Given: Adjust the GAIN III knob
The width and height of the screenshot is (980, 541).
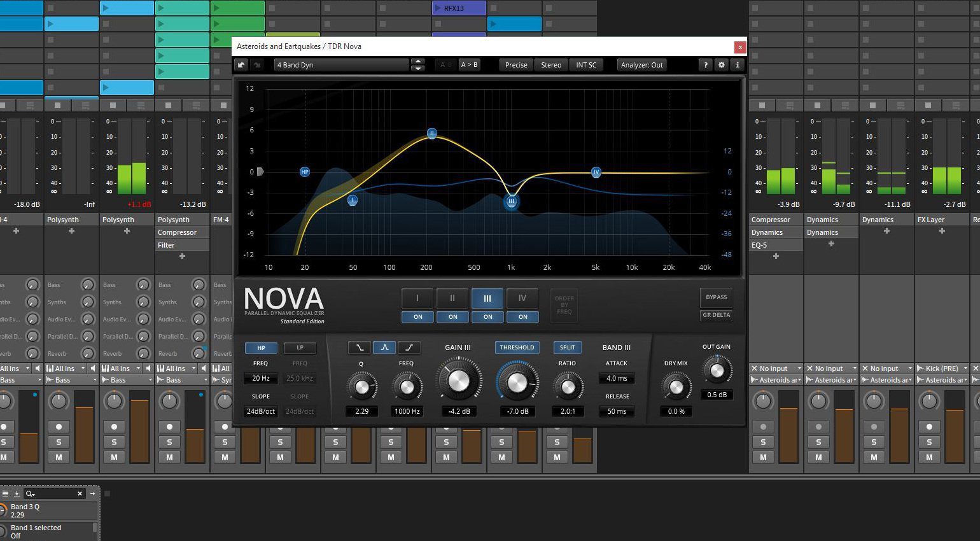Looking at the screenshot, I should [x=458, y=381].
